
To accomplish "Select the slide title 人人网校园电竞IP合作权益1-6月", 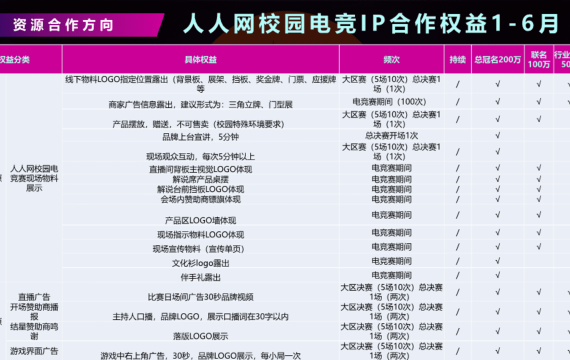I will [371, 23].
